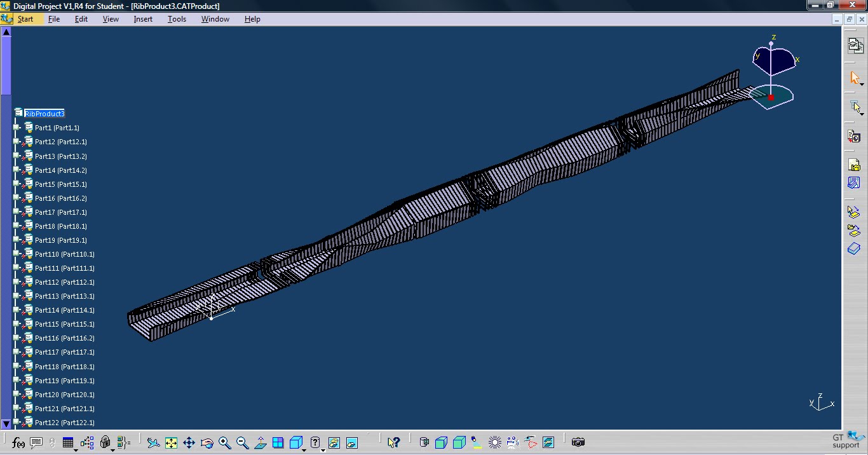This screenshot has width=868, height=455.
Task: Click the Normal View icon
Action: click(x=260, y=443)
